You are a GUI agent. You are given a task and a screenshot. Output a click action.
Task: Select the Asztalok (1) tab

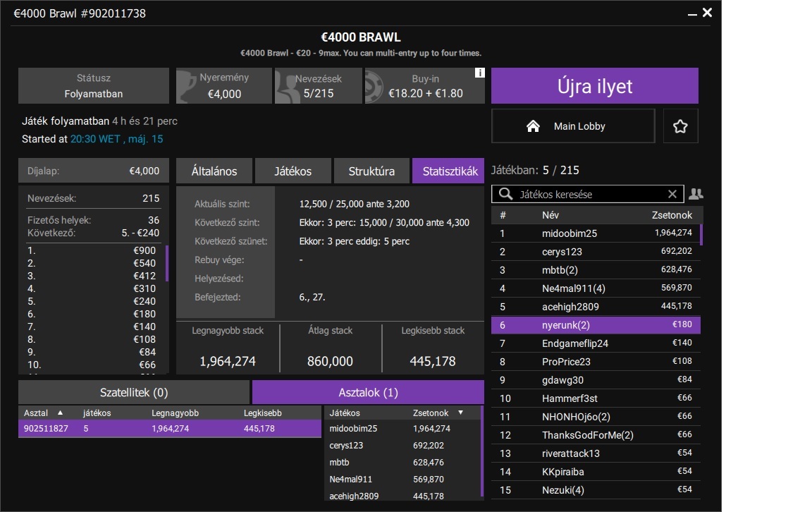pyautogui.click(x=368, y=392)
